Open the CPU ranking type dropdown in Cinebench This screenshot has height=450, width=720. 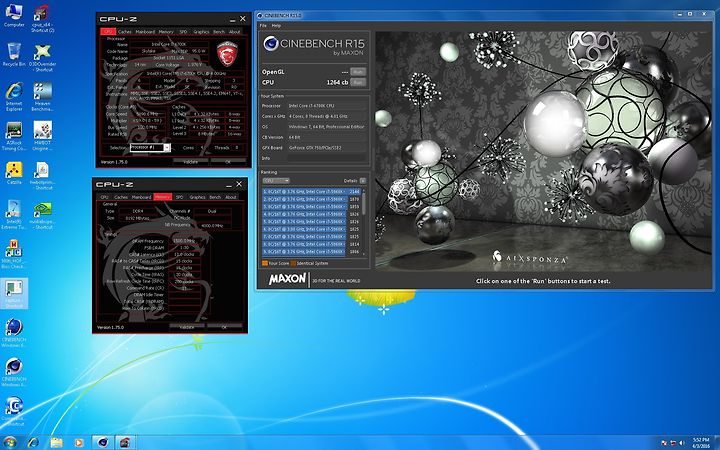click(276, 181)
